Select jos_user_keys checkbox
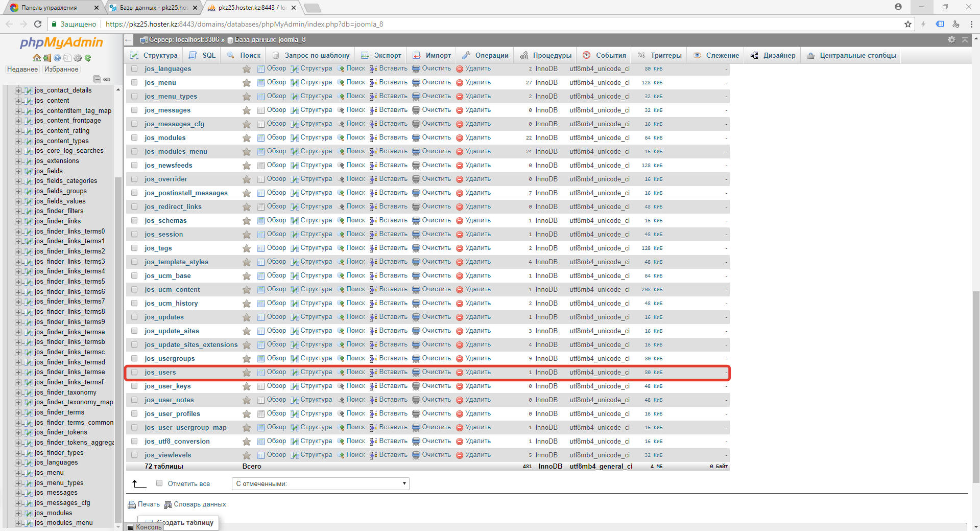Screen dimensions: 980x531 (x=134, y=386)
